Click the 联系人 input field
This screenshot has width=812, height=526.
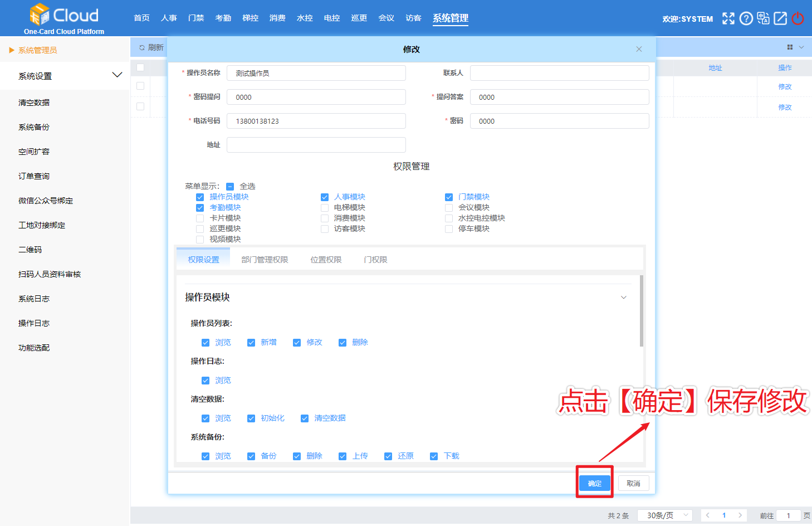click(559, 72)
